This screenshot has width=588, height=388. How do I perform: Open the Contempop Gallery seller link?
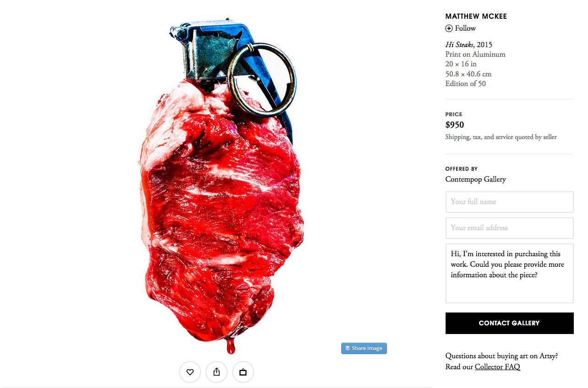point(476,179)
